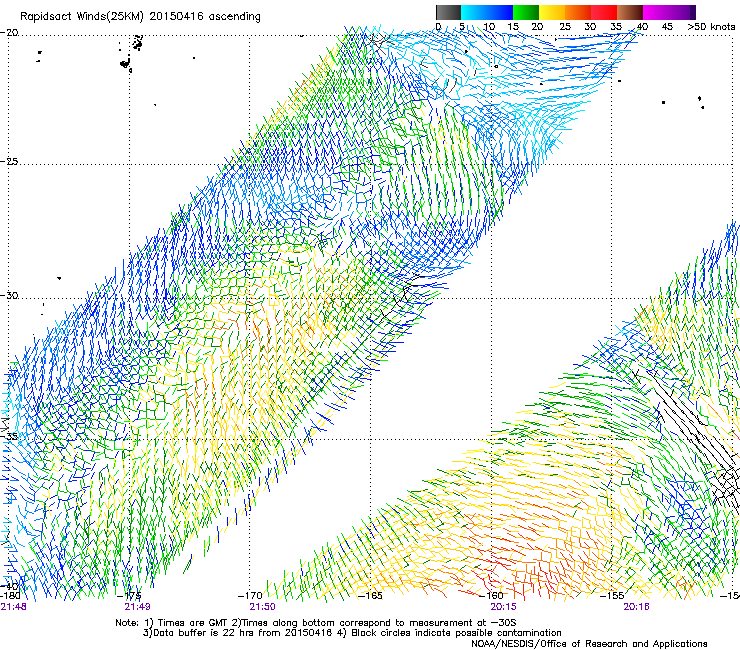Click the magenta 40-45 knots legend swatch
Image resolution: width=740 pixels, height=650 pixels.
coord(656,12)
